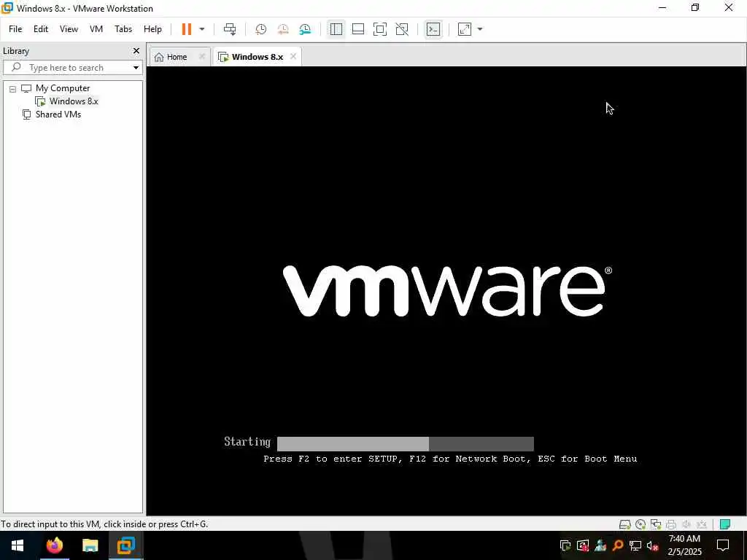Click the tray icon with red alert badge
Image resolution: width=747 pixels, height=560 pixels.
[583, 545]
